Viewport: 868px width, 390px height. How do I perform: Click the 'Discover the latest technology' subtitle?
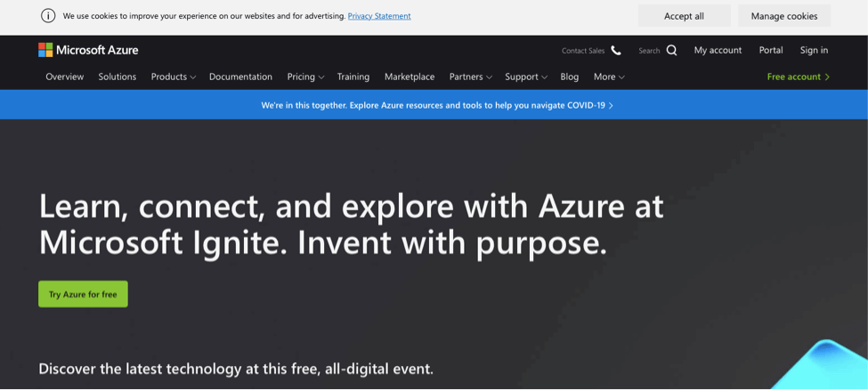236,369
